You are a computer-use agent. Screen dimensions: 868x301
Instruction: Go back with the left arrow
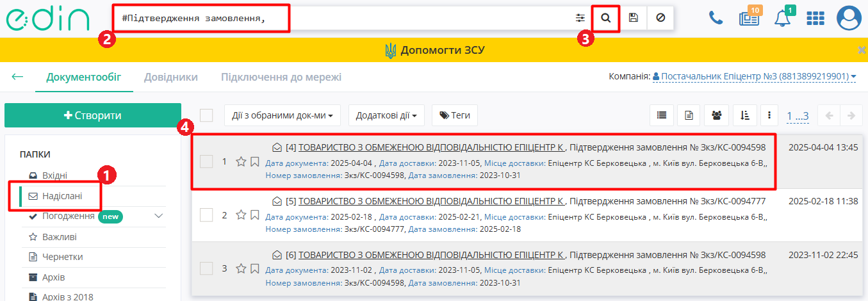pyautogui.click(x=18, y=77)
